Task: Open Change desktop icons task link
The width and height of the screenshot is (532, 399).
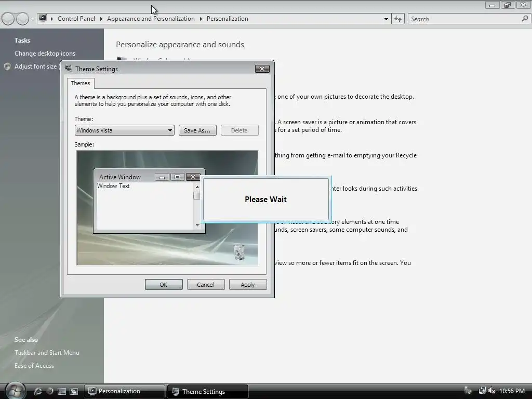Action: pyautogui.click(x=45, y=54)
